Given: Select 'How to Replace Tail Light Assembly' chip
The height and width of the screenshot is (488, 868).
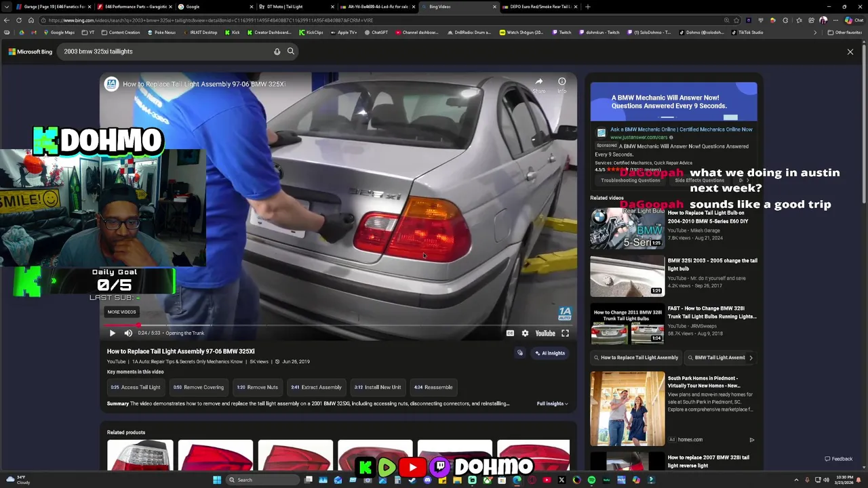Looking at the screenshot, I should tap(635, 357).
